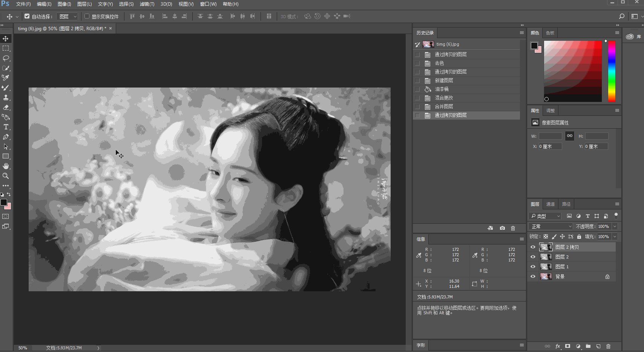Open Layers panel options menu
Screen dimensions: 644x352
617,204
